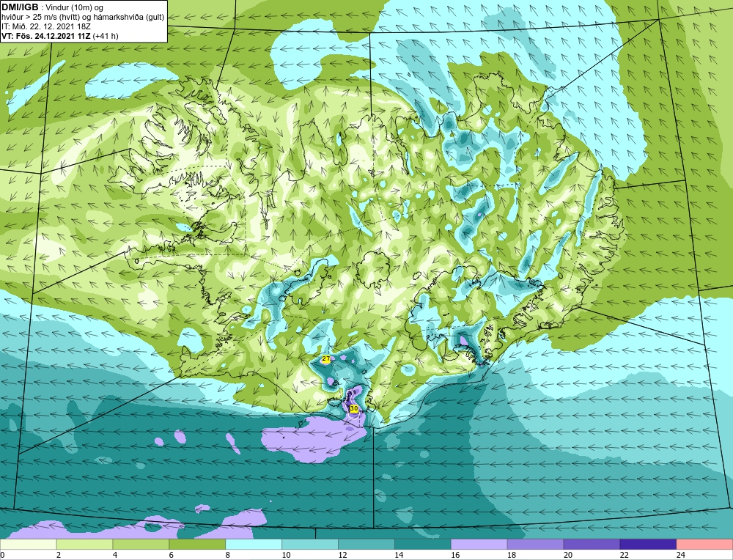Click the 'hviður > 25 m/s (hvítt)' line
The height and width of the screenshot is (560, 733).
pyautogui.click(x=42, y=18)
